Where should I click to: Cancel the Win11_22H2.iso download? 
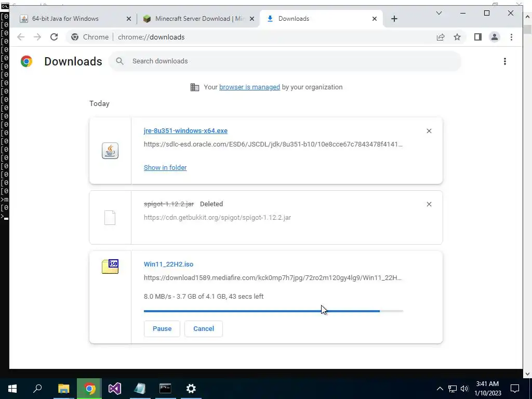tap(204, 329)
